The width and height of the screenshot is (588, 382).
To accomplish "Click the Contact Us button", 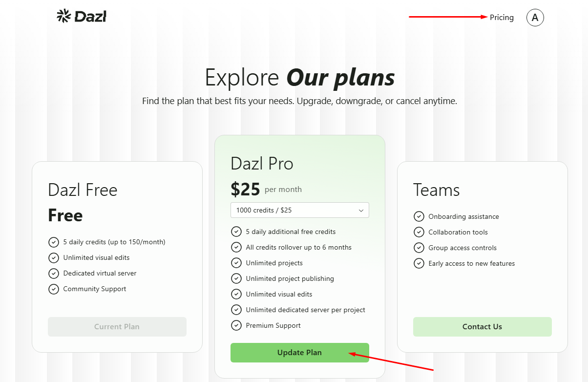I will click(x=482, y=327).
